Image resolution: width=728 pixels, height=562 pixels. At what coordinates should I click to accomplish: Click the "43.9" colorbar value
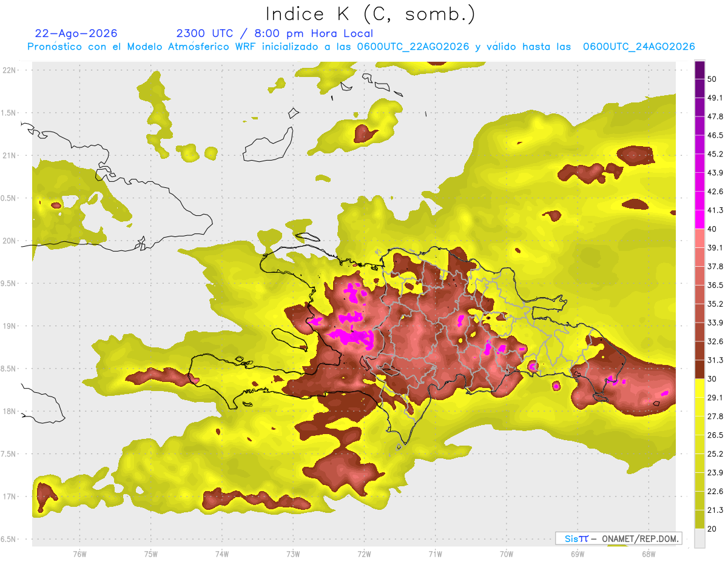[715, 173]
